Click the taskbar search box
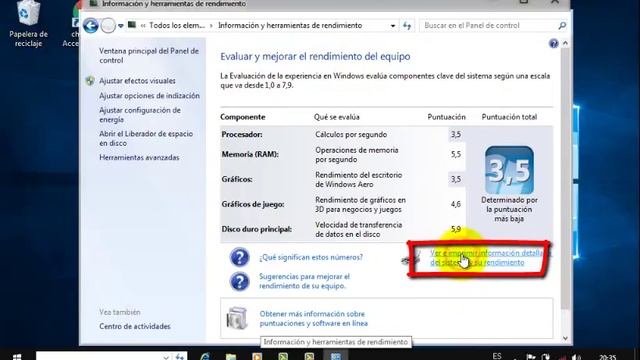 click(111, 357)
